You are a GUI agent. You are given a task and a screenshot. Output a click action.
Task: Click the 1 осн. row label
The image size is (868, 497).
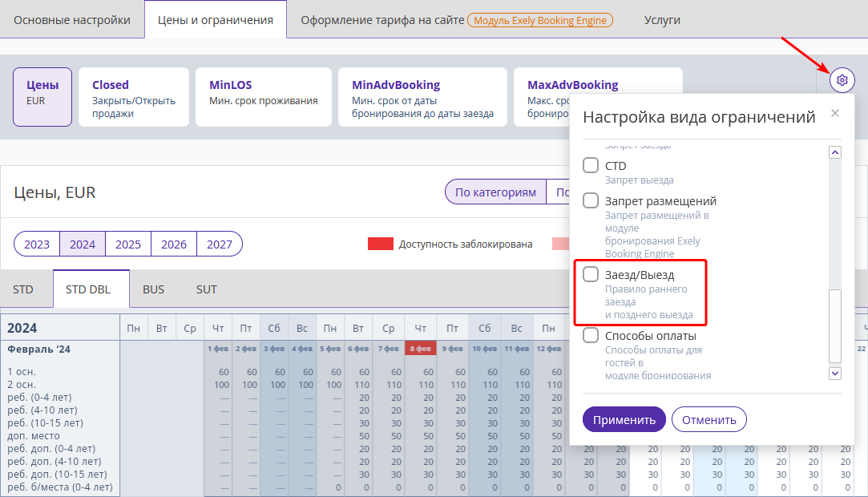(x=22, y=372)
